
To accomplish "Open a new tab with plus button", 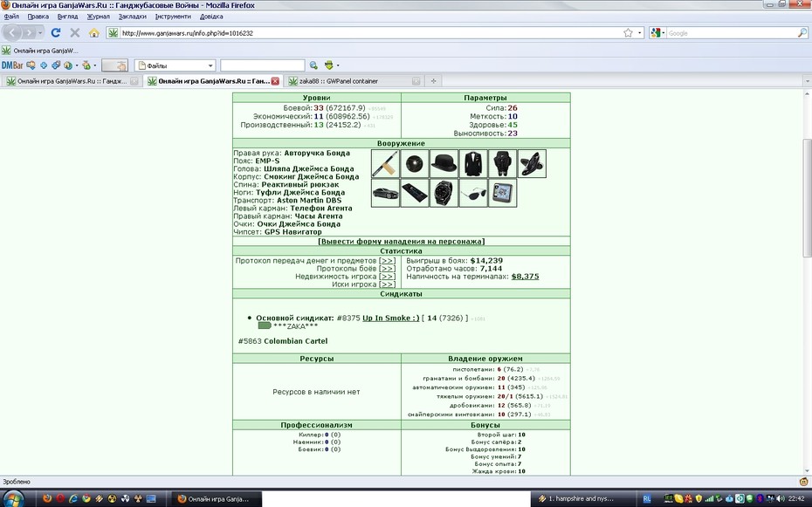I will (433, 81).
